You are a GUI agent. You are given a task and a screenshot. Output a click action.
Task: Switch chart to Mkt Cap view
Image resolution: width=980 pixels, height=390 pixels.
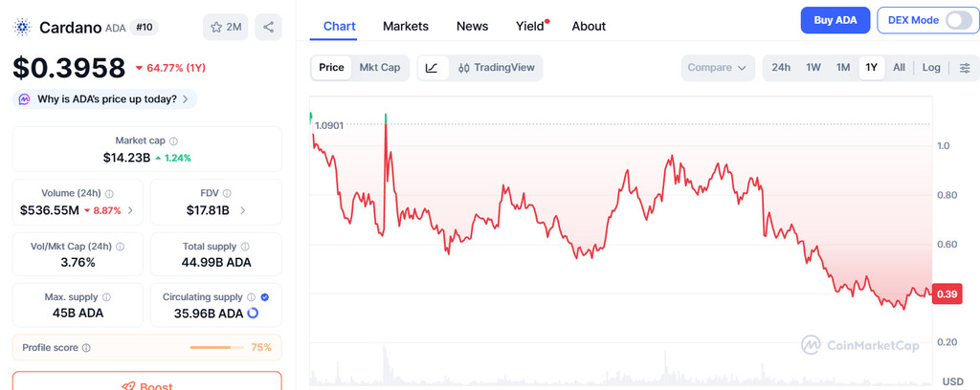(380, 68)
